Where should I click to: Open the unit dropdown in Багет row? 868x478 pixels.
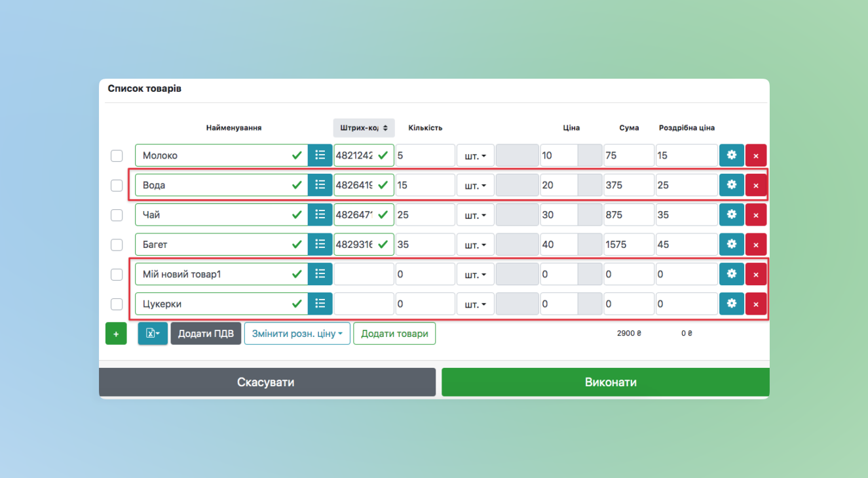[475, 245]
